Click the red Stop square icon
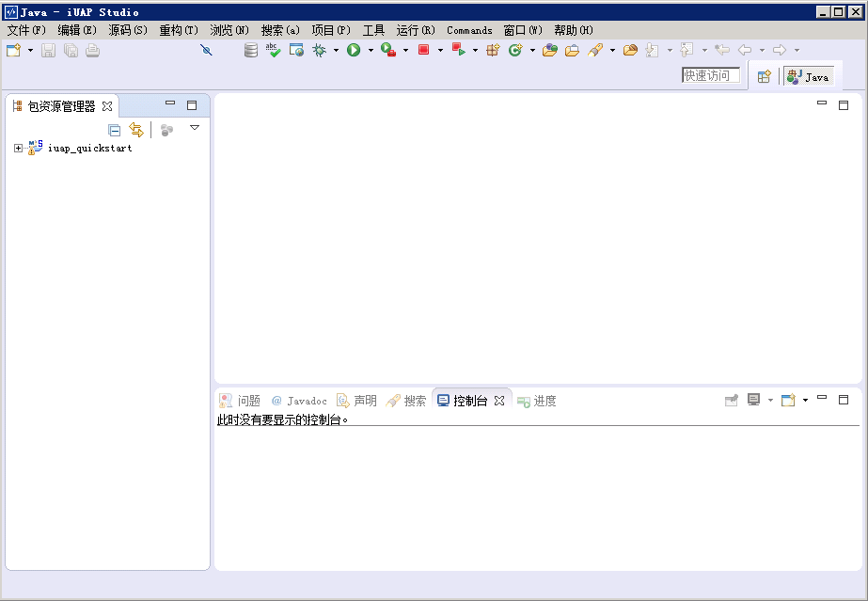The height and width of the screenshot is (601, 868). (423, 51)
